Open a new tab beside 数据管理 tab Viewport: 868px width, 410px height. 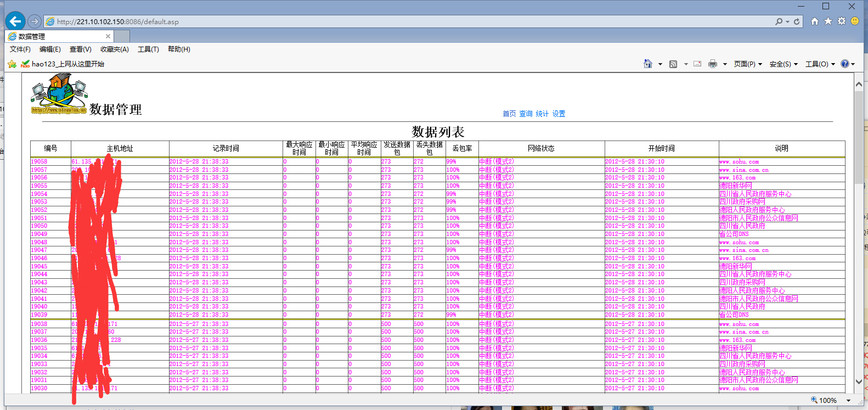(x=122, y=36)
